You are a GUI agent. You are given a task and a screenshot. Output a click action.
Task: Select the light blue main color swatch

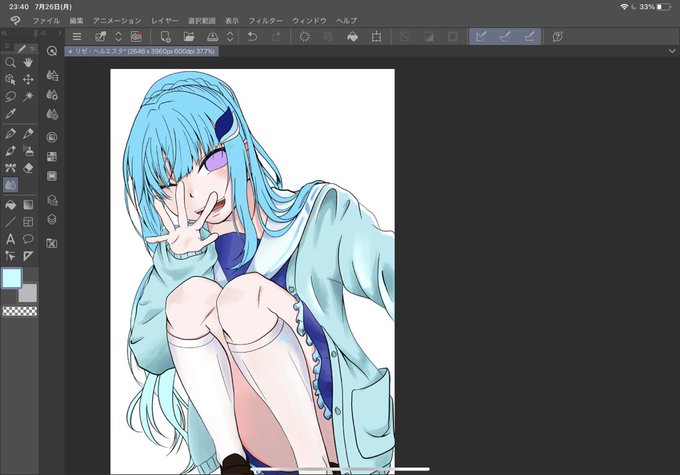(x=12, y=278)
